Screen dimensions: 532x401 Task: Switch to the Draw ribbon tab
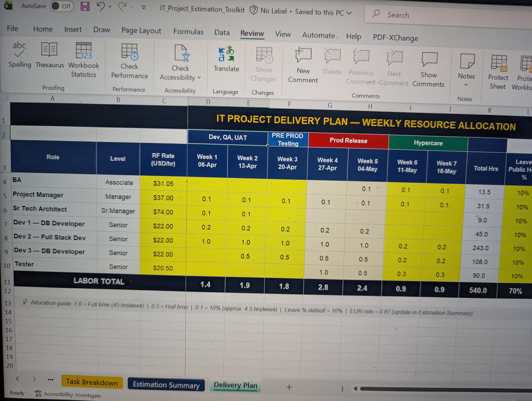tap(102, 30)
